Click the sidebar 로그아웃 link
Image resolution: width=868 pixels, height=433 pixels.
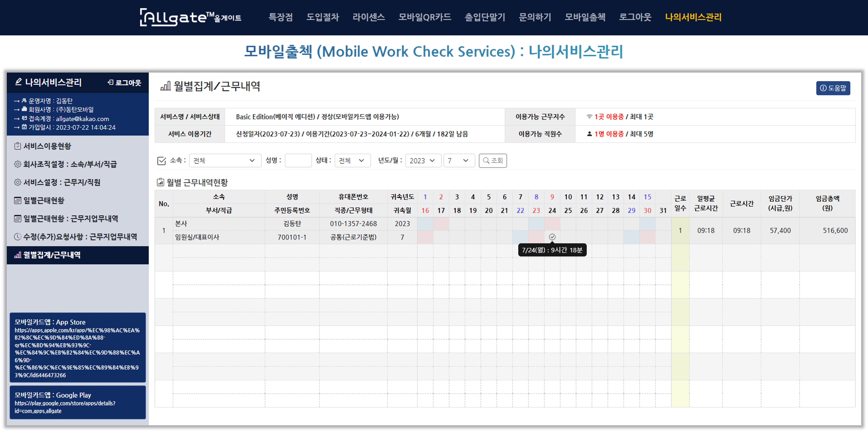tap(124, 83)
